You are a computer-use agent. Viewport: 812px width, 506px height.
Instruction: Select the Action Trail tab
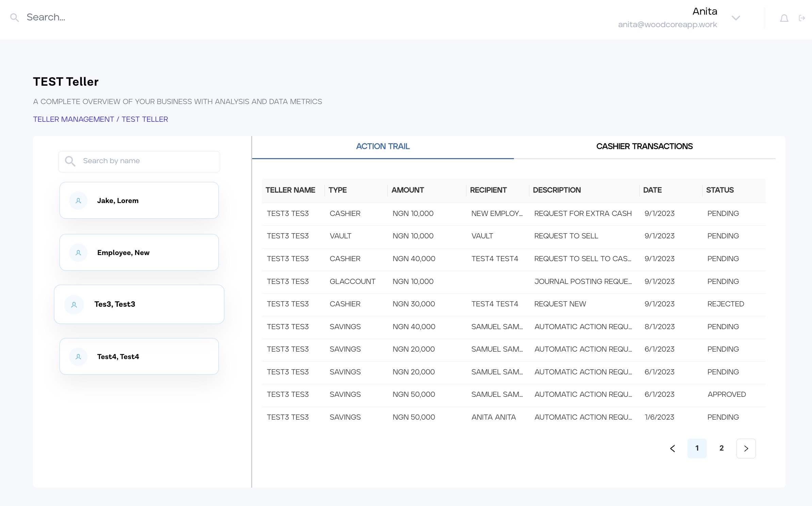pyautogui.click(x=383, y=147)
